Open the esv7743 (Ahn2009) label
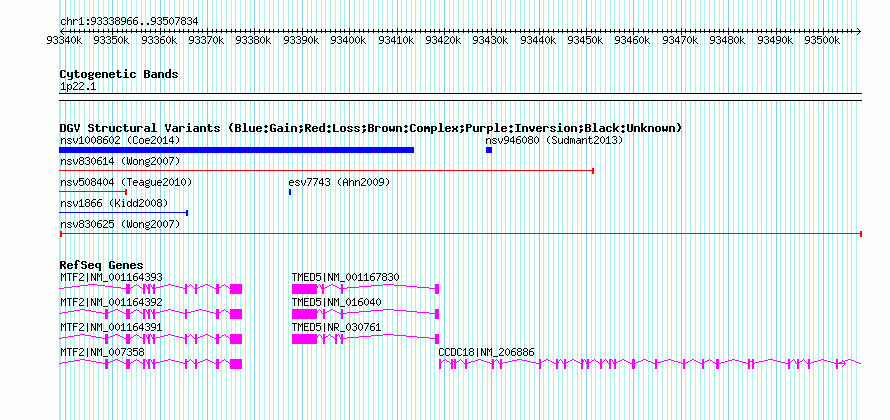Screen dimensions: 890x420 pos(339,183)
